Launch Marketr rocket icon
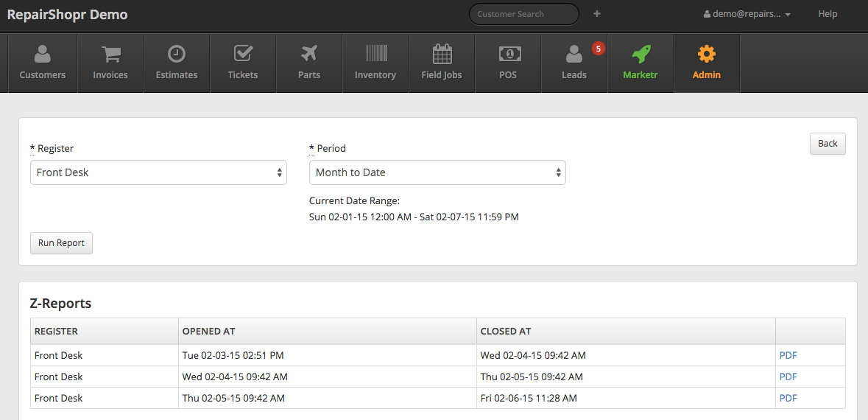 click(641, 55)
